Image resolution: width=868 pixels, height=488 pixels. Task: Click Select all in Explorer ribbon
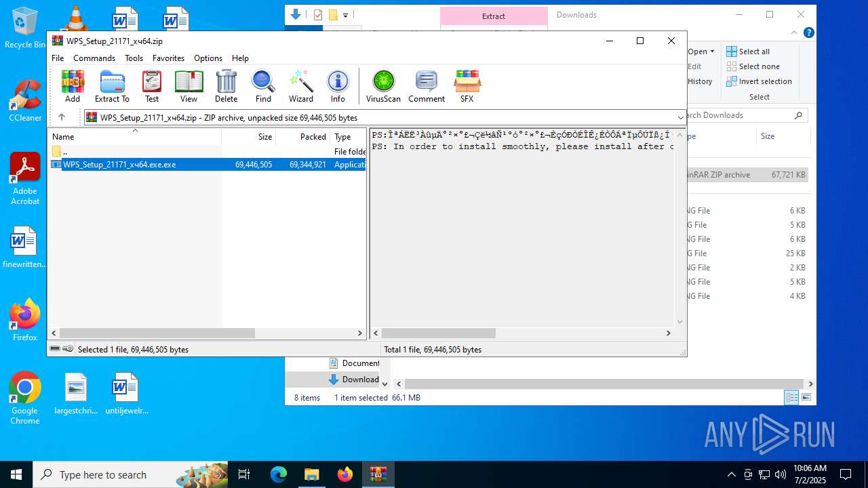point(748,52)
